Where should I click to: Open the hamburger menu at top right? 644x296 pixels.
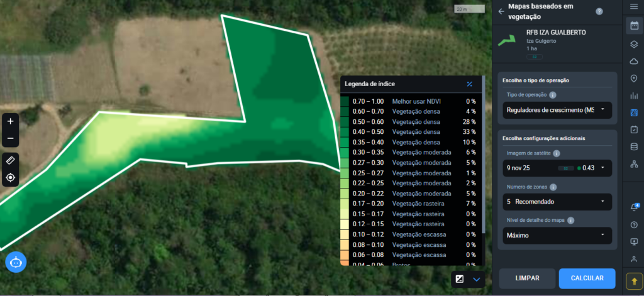pyautogui.click(x=633, y=6)
